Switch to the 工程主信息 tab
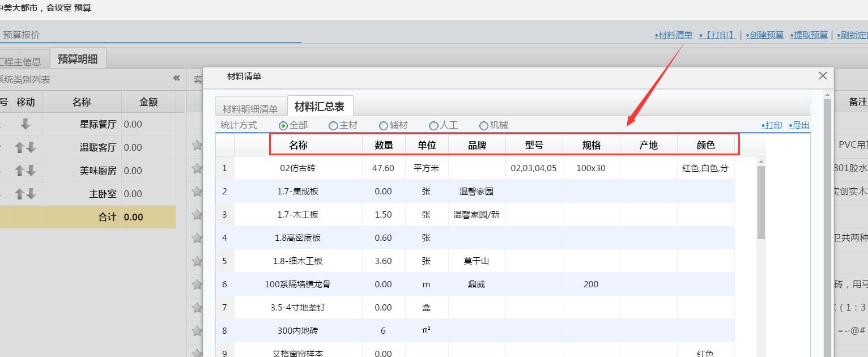Image resolution: width=868 pixels, height=357 pixels. 20,62
